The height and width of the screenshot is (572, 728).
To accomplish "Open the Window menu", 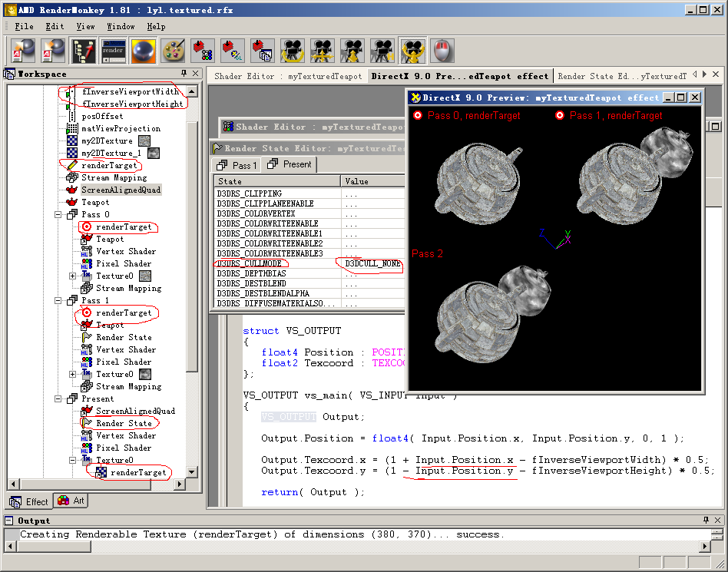I will tap(121, 26).
